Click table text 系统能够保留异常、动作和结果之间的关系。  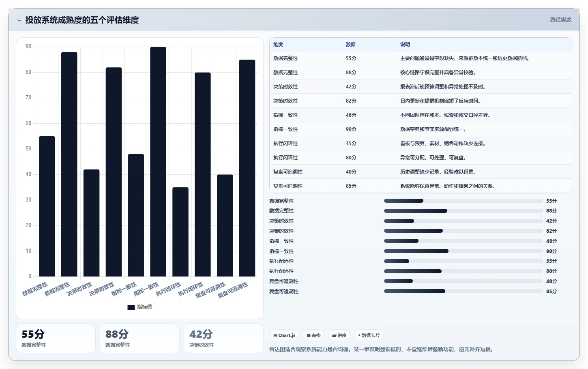tap(448, 186)
